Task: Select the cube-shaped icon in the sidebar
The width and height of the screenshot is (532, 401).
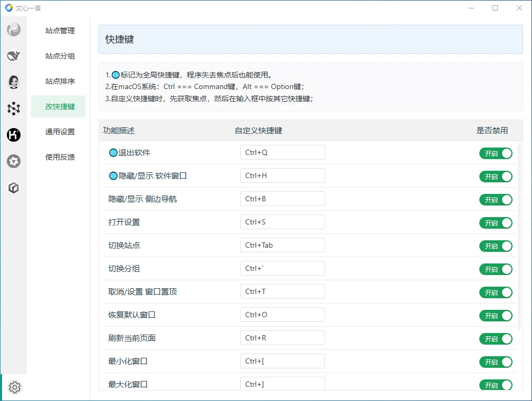Action: click(x=14, y=188)
